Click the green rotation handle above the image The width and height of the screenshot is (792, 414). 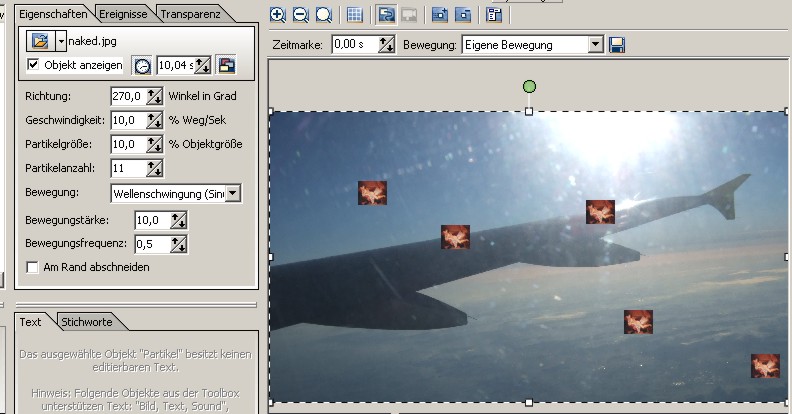[x=529, y=87]
